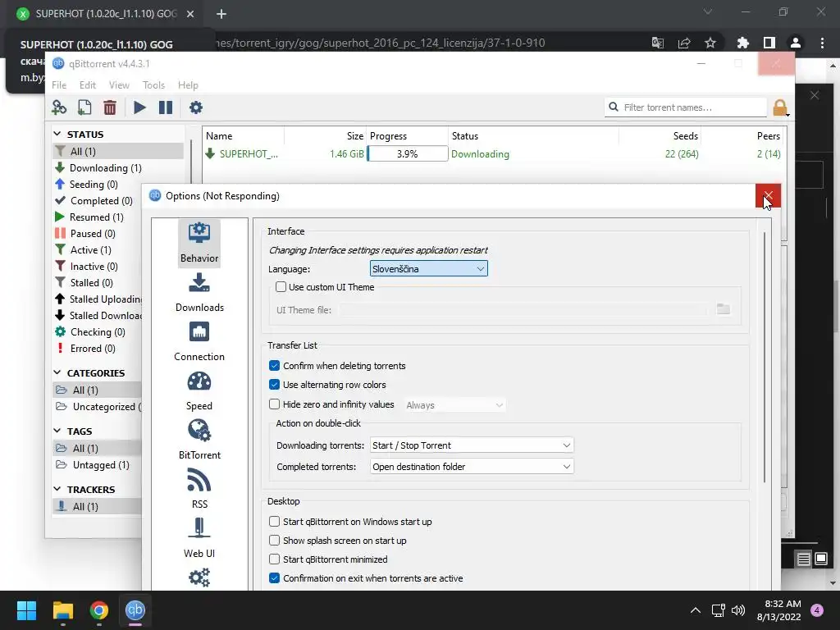The image size is (840, 630).
Task: Open the BitTorrent options page
Action: pos(199,441)
